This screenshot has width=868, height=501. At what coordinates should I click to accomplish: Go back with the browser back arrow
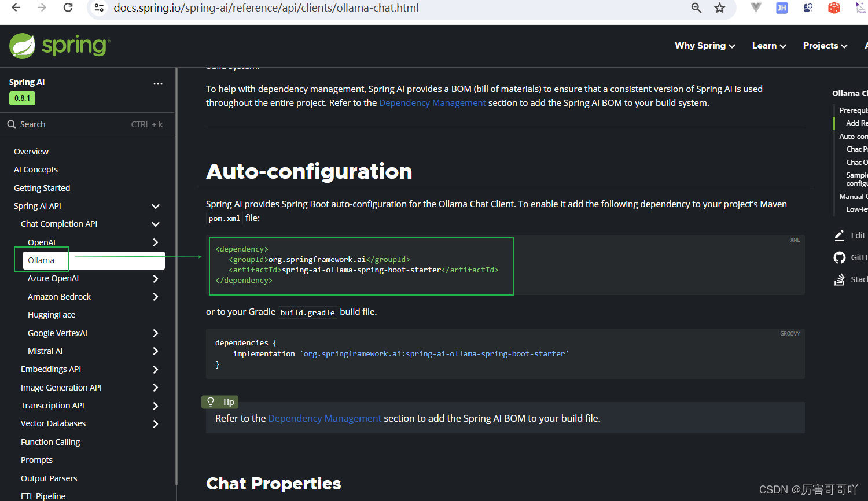pos(16,8)
